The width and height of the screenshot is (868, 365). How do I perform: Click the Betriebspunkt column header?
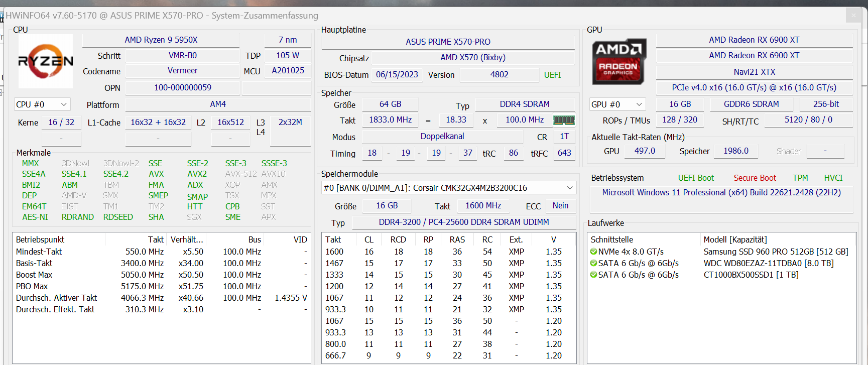(59, 240)
